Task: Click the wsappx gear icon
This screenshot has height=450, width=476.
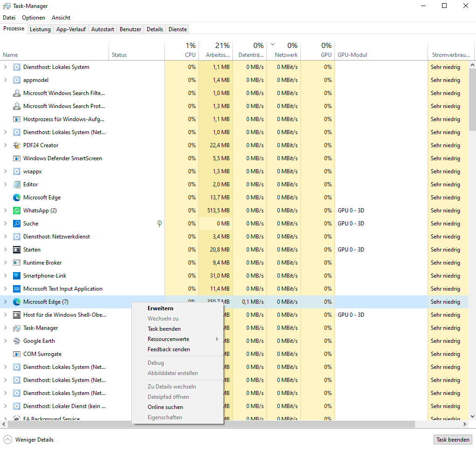Action: coord(17,171)
